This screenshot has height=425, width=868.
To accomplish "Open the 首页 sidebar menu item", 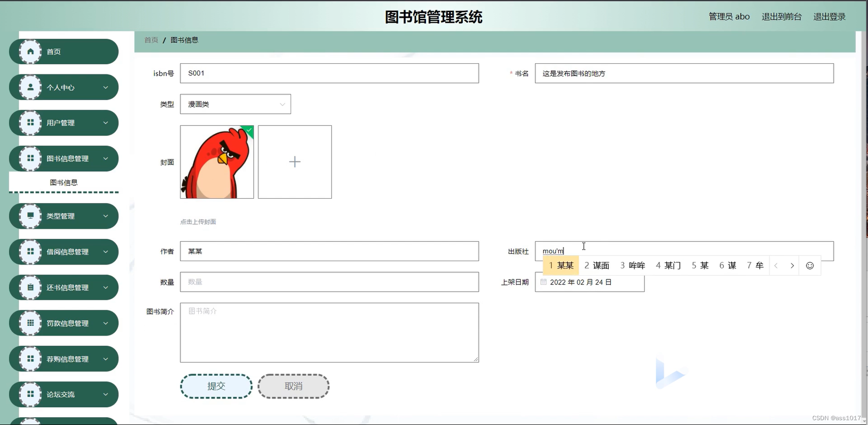I will tap(64, 52).
